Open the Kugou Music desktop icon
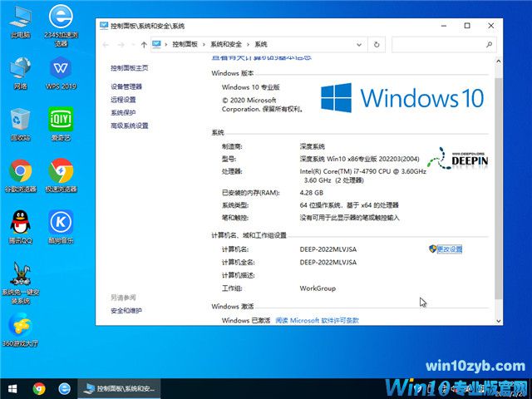Image resolution: width=532 pixels, height=399 pixels. point(60,222)
